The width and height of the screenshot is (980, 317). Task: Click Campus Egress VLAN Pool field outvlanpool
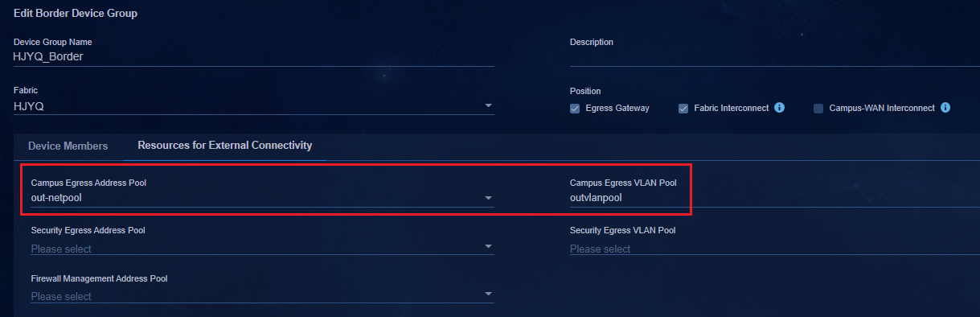click(775, 198)
